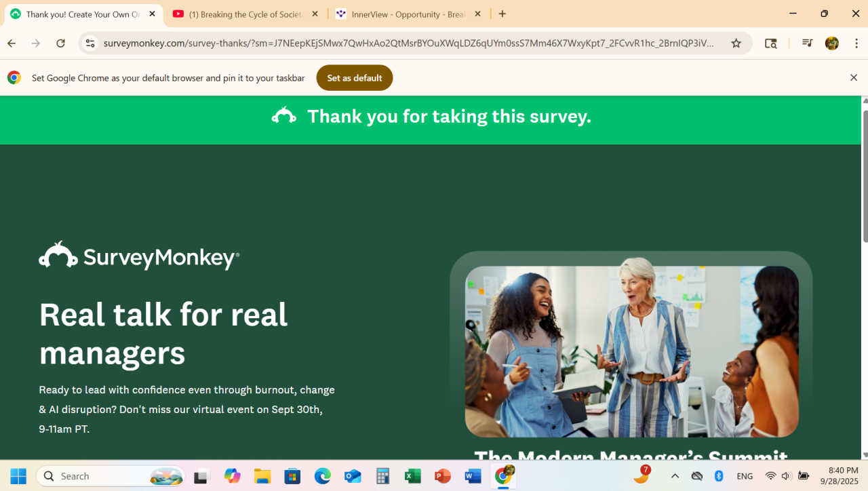Open Excel from the taskbar
Viewport: 868px width, 491px height.
(x=412, y=476)
